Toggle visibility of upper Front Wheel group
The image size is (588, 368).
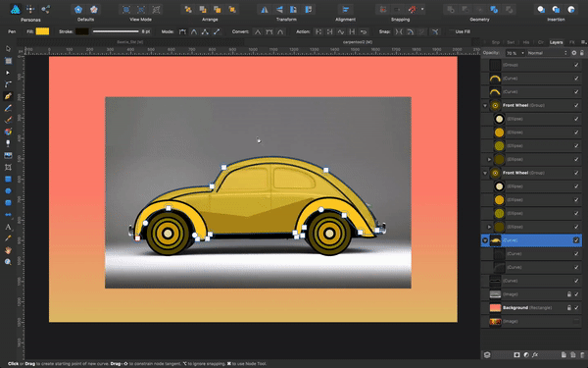(576, 106)
